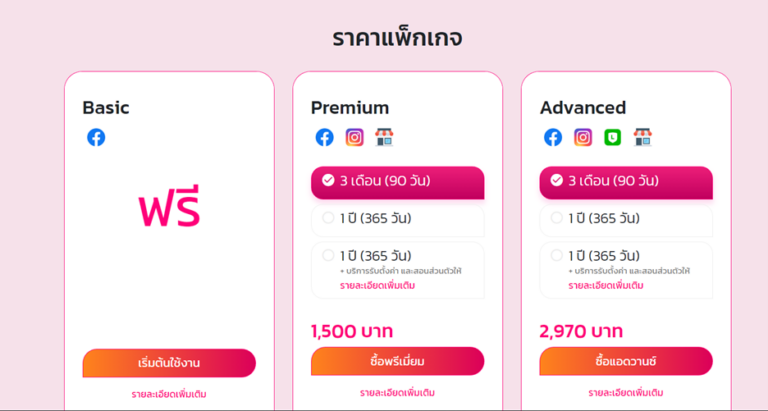Image resolution: width=768 pixels, height=411 pixels.
Task: Open รายละเอียดเพิ่มเติม link below Basic button
Action: click(x=169, y=394)
